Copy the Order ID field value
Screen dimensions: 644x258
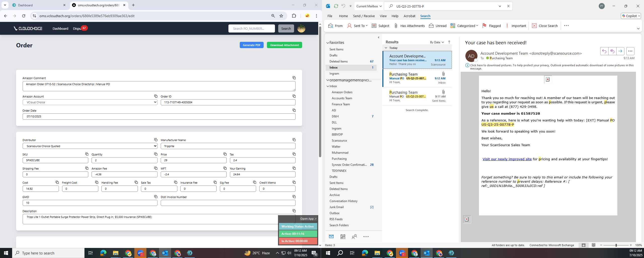[294, 96]
